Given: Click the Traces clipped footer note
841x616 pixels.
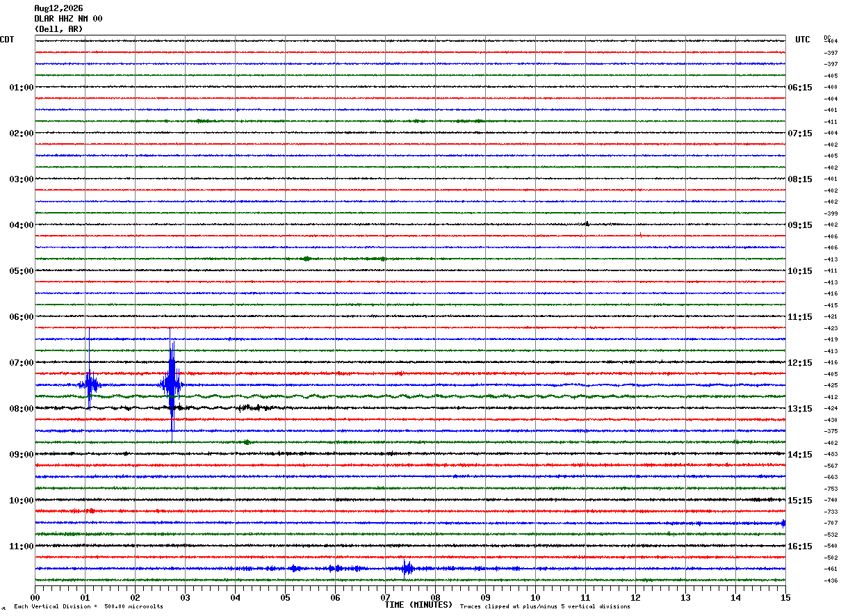Looking at the screenshot, I should (545, 607).
